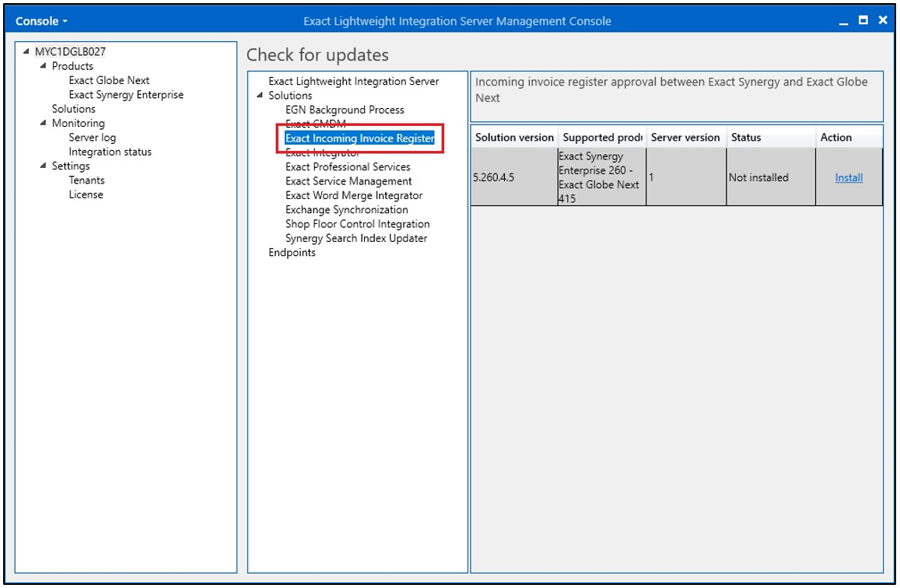
Task: Maximize the Management Console window
Action: (863, 21)
